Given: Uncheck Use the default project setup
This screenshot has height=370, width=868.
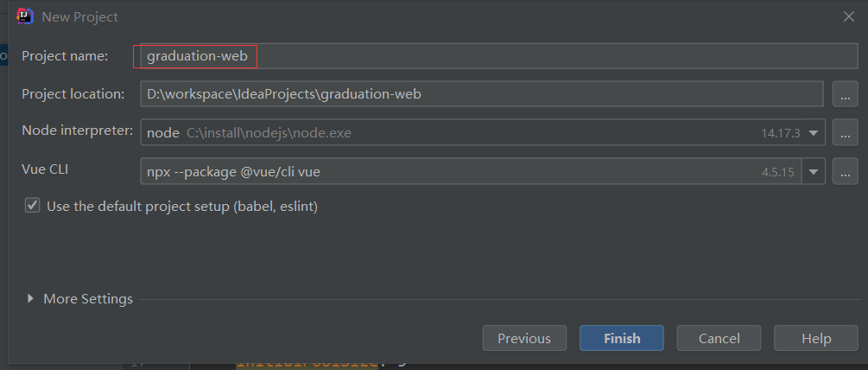Looking at the screenshot, I should [33, 206].
